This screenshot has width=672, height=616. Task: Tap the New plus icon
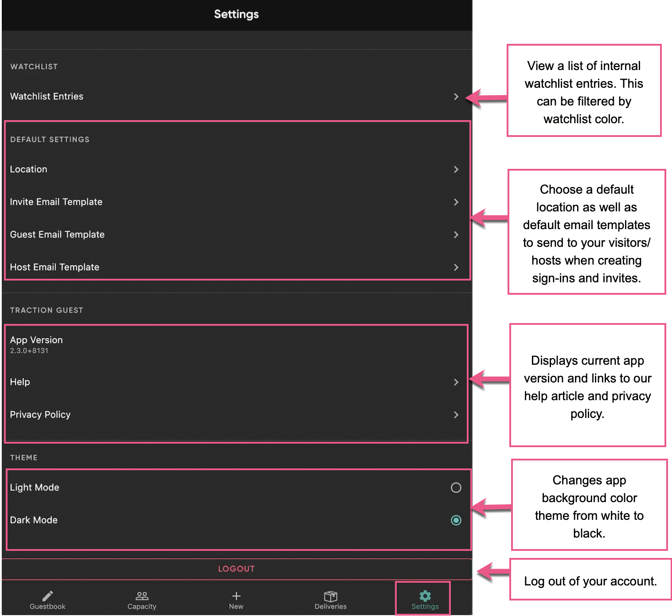236,596
